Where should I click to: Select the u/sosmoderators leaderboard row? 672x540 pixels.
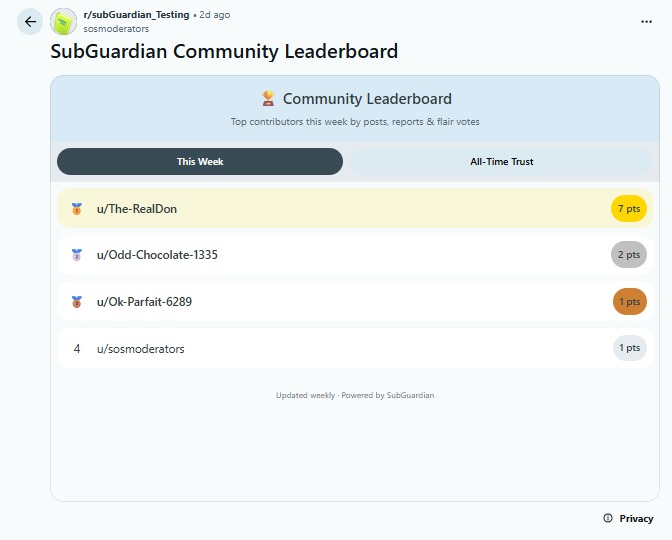(355, 348)
